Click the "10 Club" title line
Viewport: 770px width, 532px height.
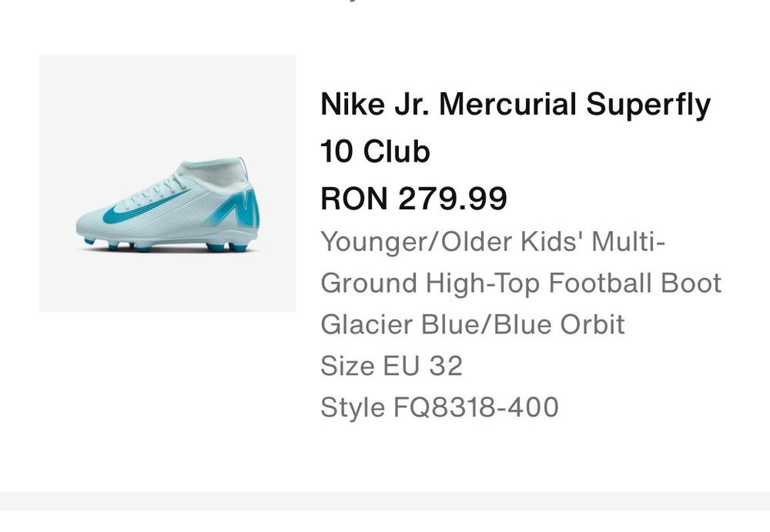coord(375,152)
